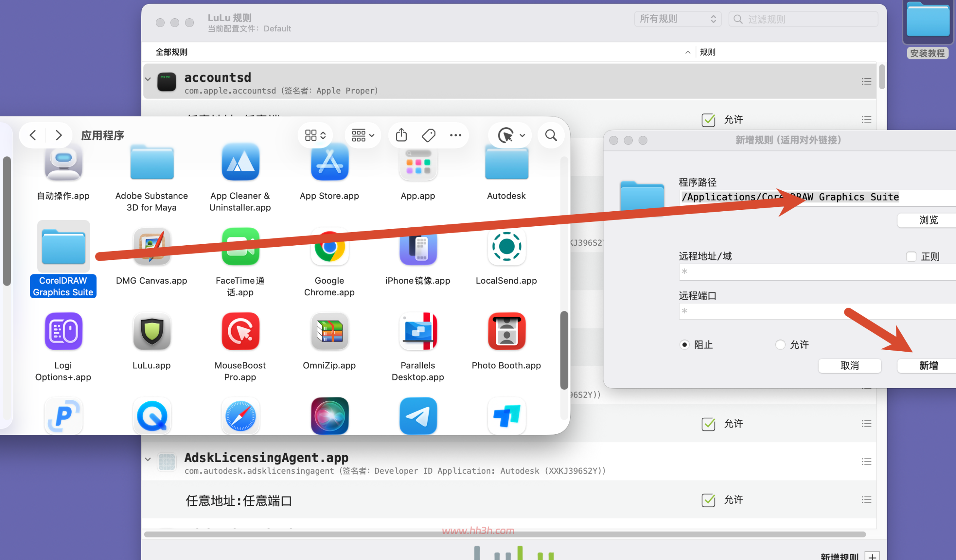The image size is (956, 560).
Task: Open the 所有规则 filter dropdown
Action: tap(677, 19)
